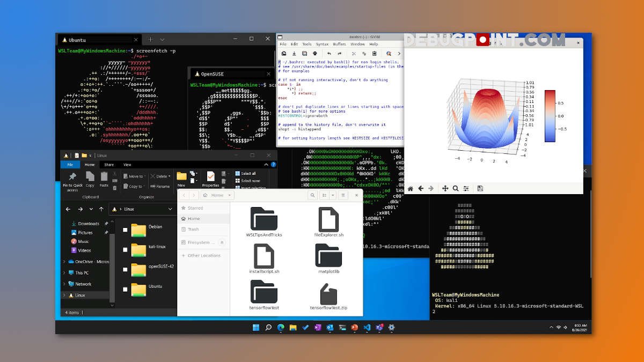Click the Cut scissors icon in GVIM toolbar
Image resolution: width=644 pixels, height=362 pixels.
354,54
